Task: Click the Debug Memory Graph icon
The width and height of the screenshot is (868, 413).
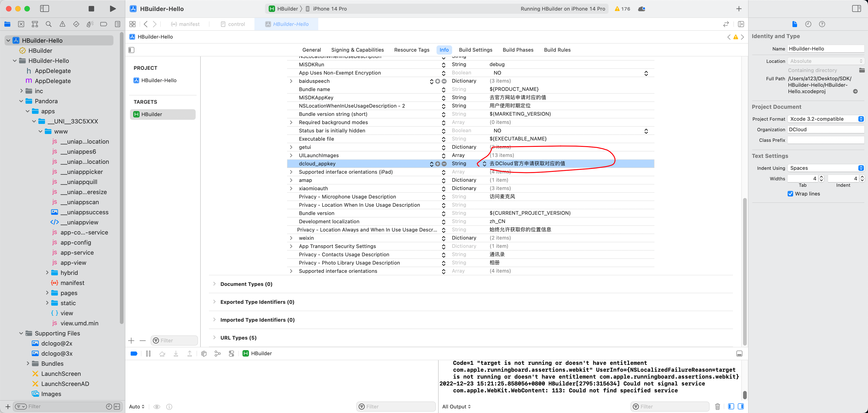Action: coord(218,353)
